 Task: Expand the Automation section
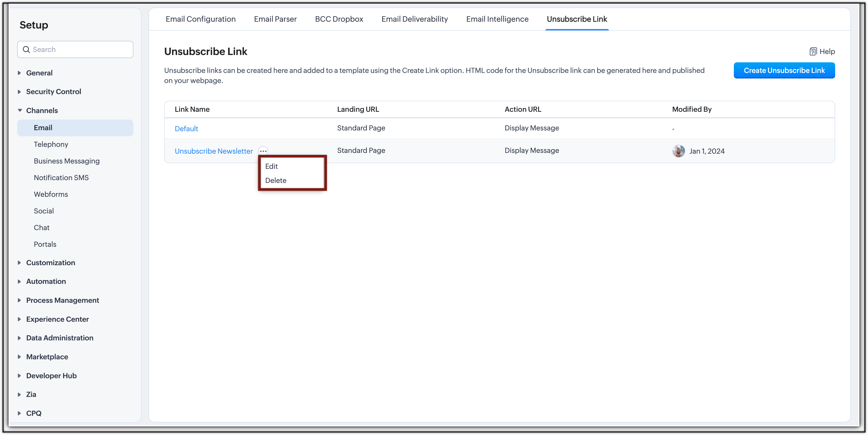tap(19, 282)
